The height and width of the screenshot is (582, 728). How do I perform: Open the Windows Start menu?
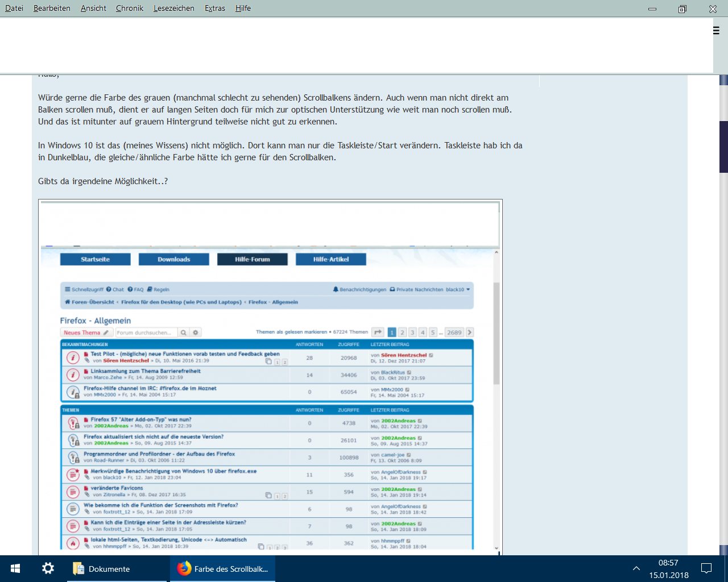point(15,568)
